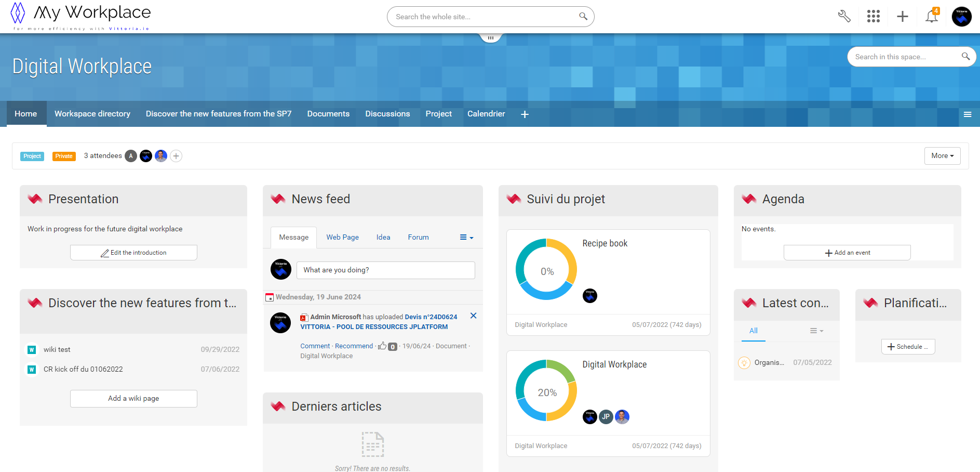Open the Latest contributions filter dropdown
This screenshot has width=980, height=472.
tap(816, 331)
